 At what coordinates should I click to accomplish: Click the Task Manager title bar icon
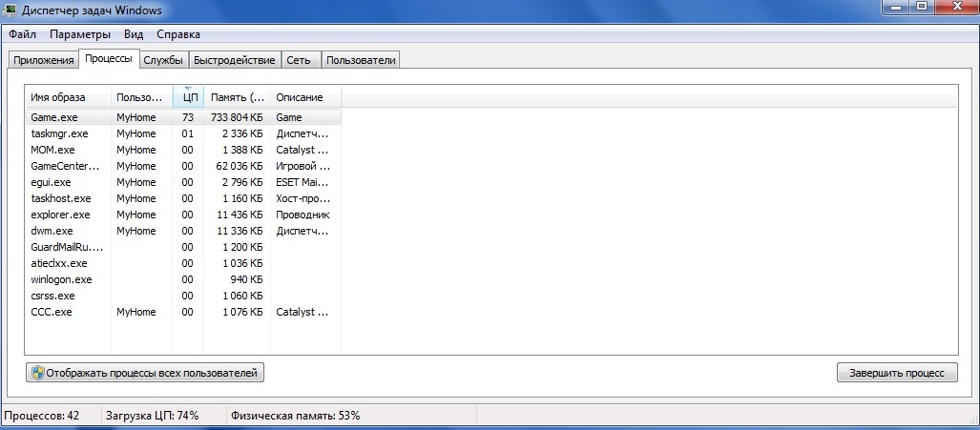(x=10, y=10)
